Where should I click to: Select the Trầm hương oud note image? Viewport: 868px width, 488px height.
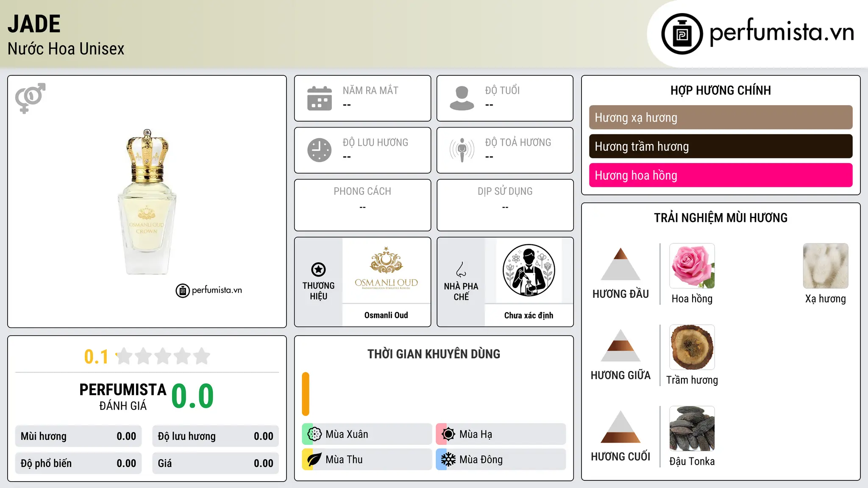click(x=692, y=347)
